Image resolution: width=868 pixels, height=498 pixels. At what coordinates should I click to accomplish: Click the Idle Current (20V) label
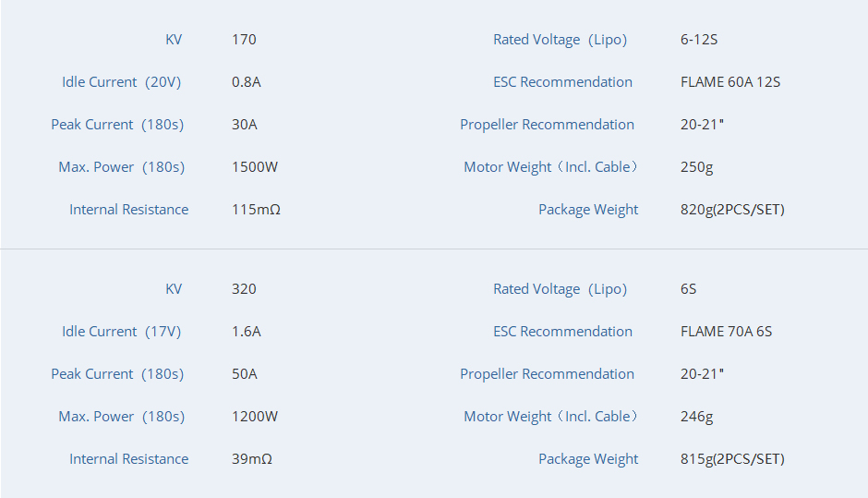[x=121, y=82]
